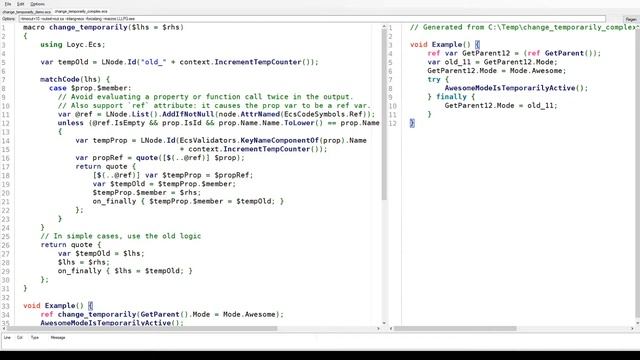
Task: Click 'AwesomeModeIsTemporarilyActive();' in left editor
Action: [x=112, y=322]
